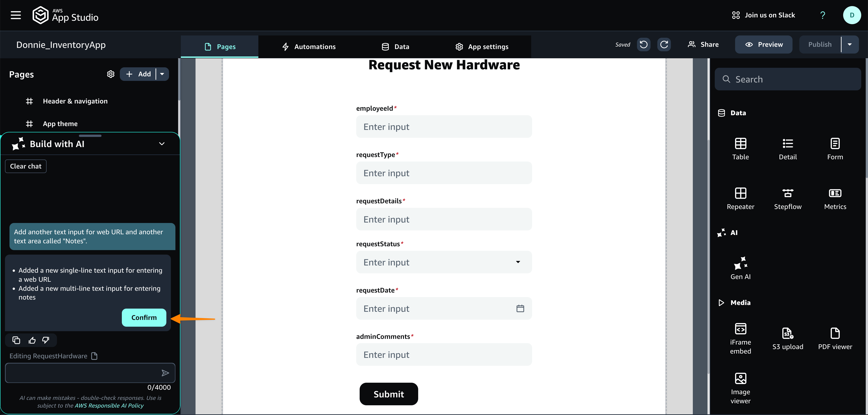Select the Table component icon
This screenshot has height=415, width=868.
740,144
